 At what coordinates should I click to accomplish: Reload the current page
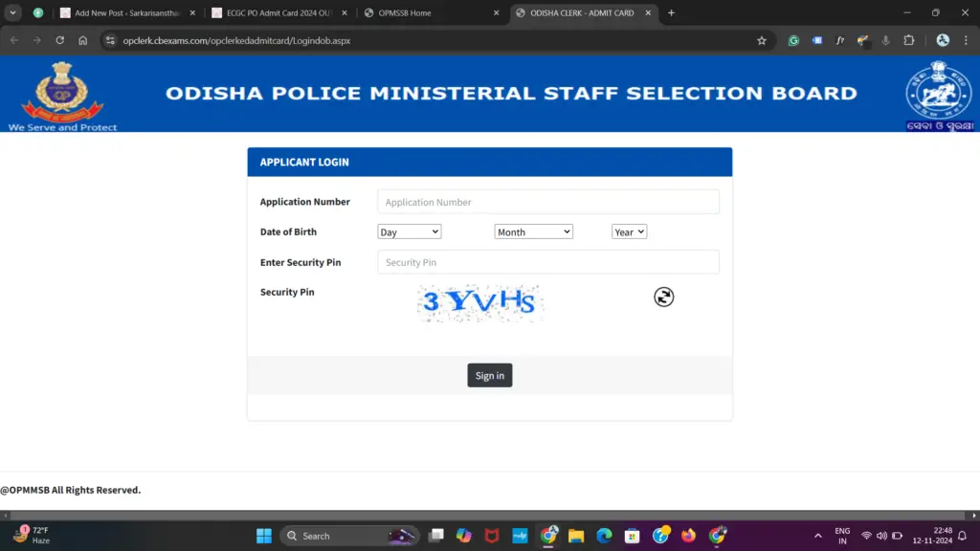tap(60, 40)
